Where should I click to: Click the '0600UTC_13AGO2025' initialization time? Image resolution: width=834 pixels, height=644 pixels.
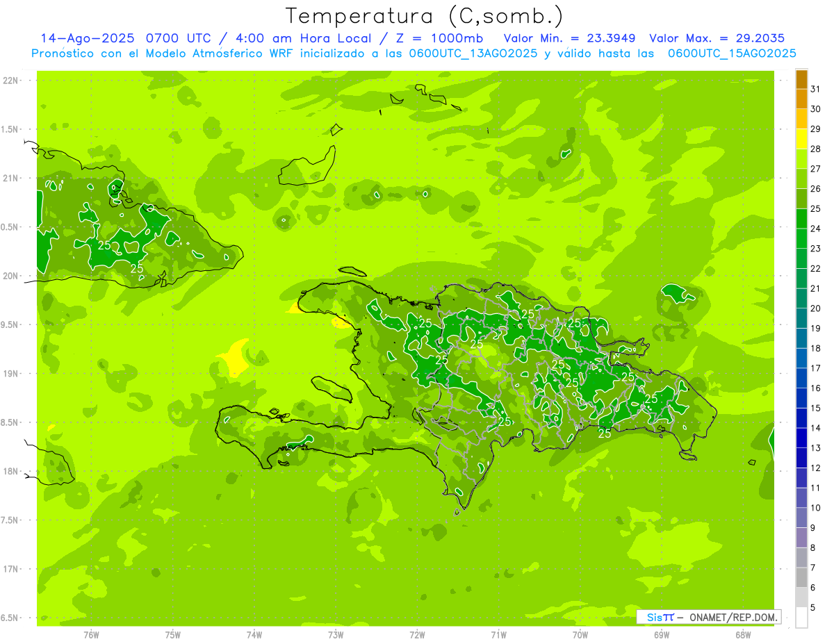click(473, 53)
